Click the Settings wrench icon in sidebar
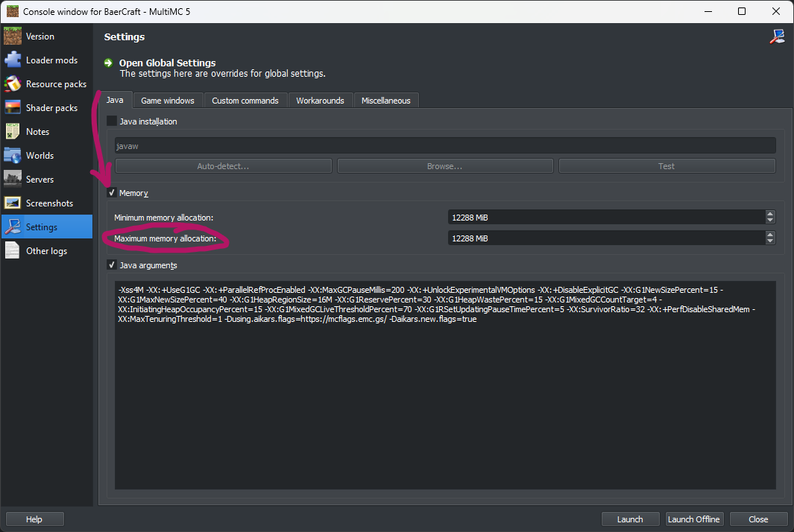Viewport: 794px width, 532px height. (x=13, y=227)
